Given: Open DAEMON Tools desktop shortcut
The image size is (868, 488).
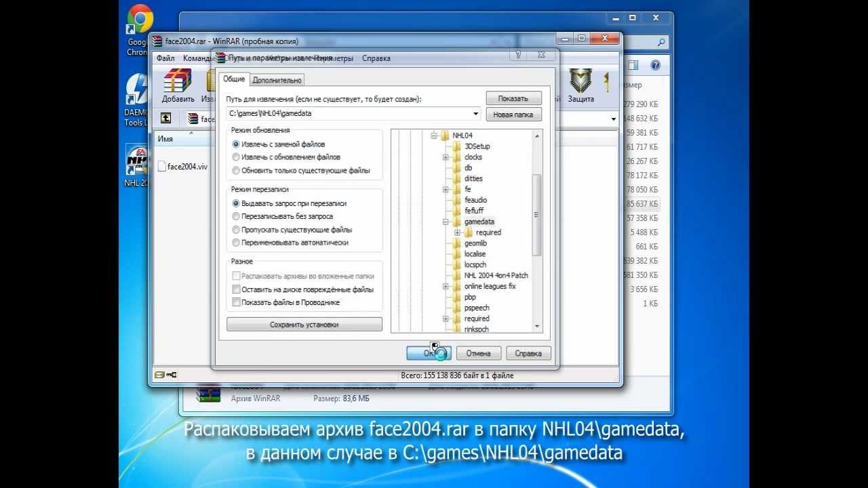Looking at the screenshot, I should (x=138, y=89).
